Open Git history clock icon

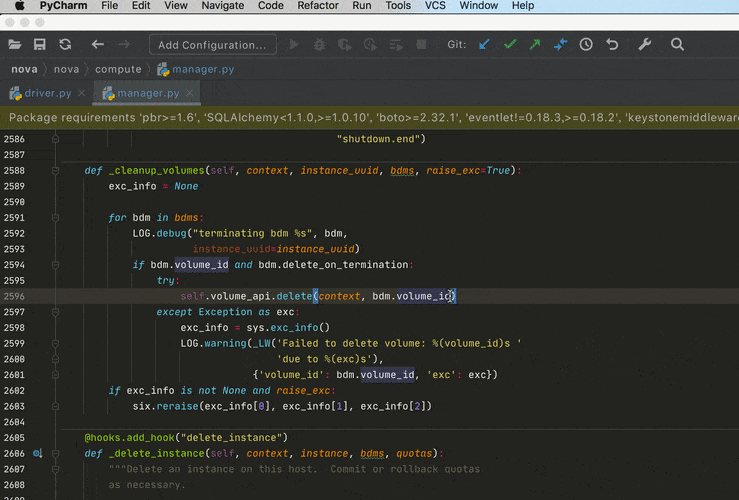click(x=586, y=44)
